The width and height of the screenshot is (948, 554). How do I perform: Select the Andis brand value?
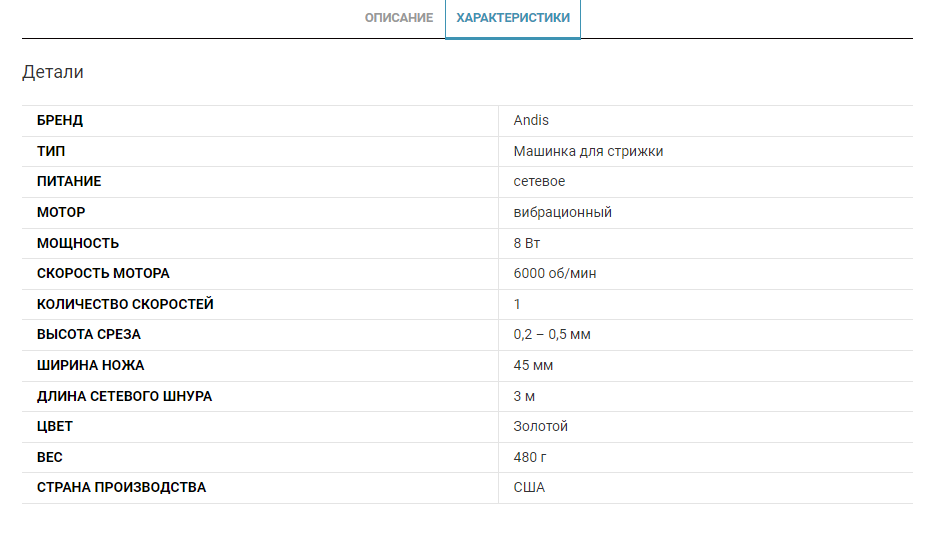[x=531, y=121]
